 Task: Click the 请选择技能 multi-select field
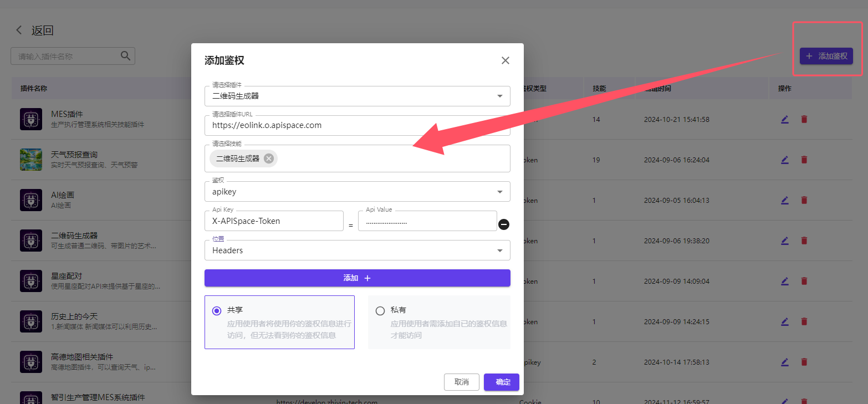point(358,158)
